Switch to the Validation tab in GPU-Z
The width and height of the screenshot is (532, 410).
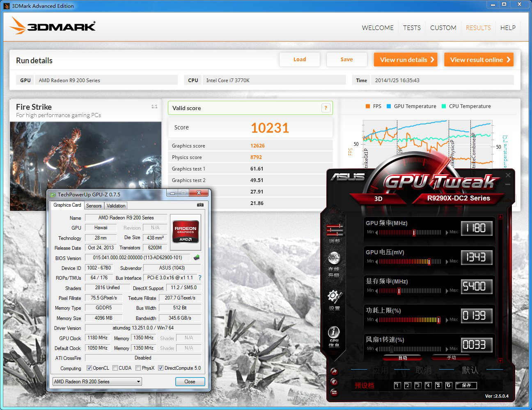pos(116,206)
